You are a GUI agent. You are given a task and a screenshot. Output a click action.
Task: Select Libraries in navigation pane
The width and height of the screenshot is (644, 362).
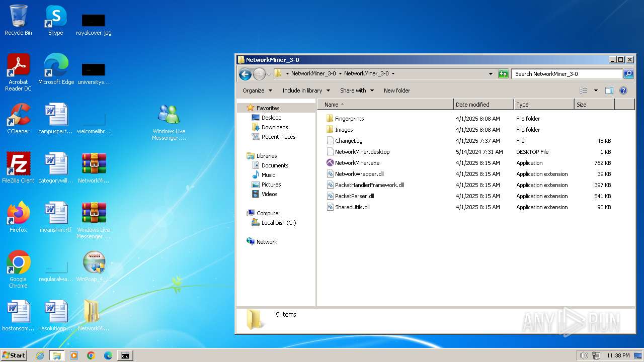[267, 156]
